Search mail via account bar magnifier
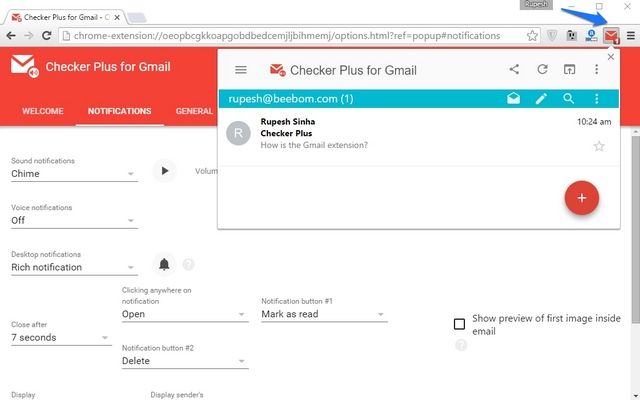 coord(569,98)
